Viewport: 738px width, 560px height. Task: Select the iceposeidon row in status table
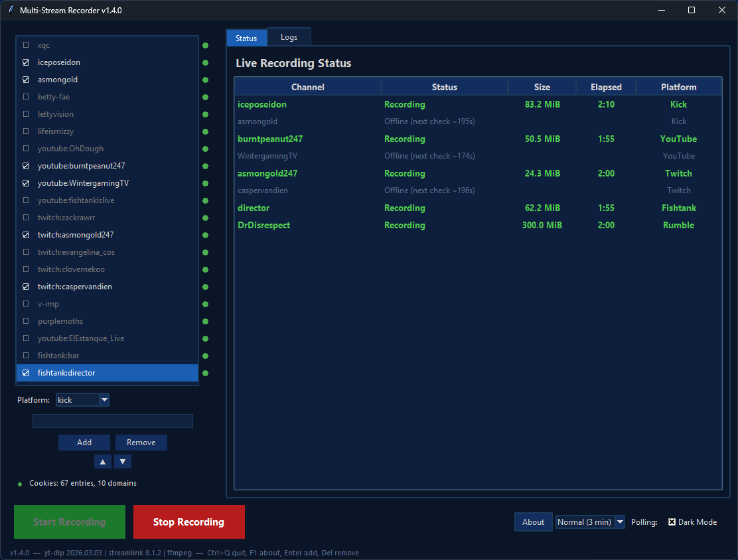click(478, 104)
